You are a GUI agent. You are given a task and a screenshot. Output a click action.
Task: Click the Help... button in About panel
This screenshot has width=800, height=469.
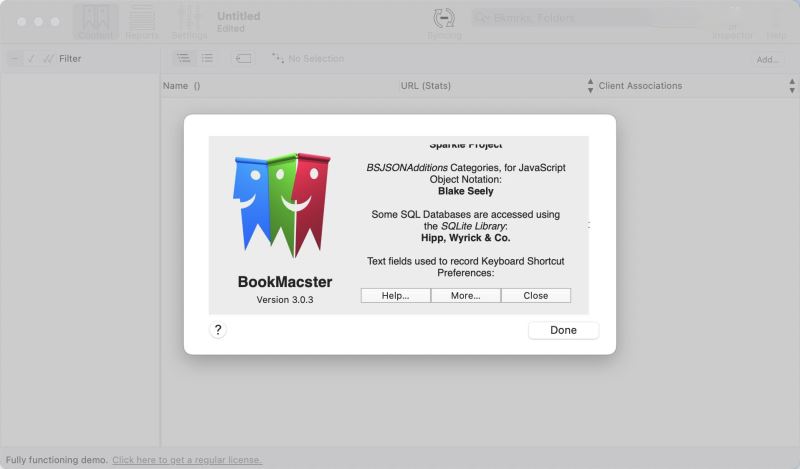tap(395, 295)
